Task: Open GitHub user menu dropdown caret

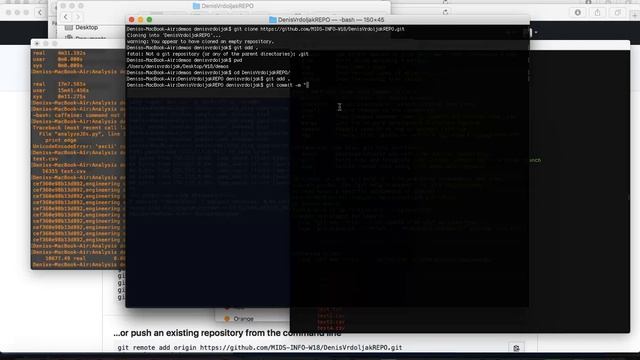Action: [536, 32]
